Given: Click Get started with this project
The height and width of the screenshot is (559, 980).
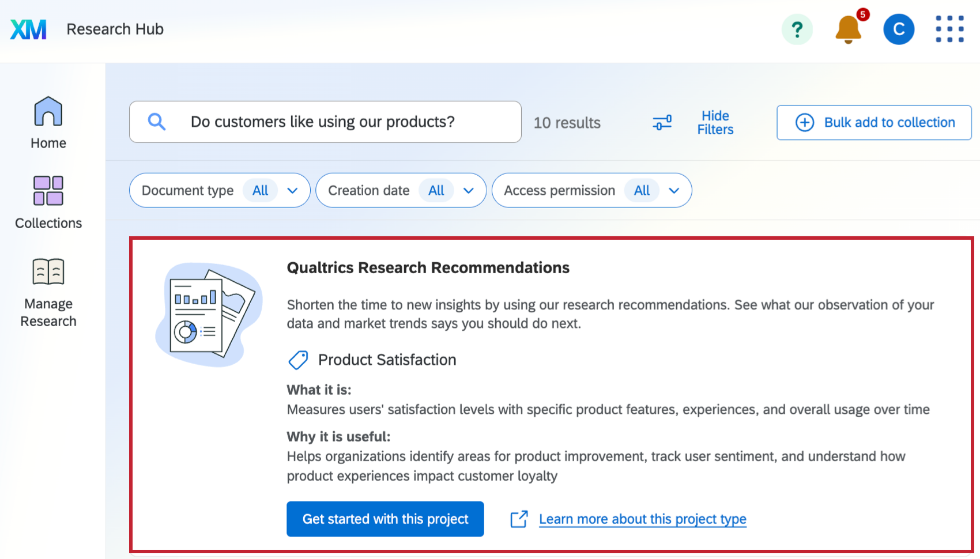Looking at the screenshot, I should [x=385, y=519].
